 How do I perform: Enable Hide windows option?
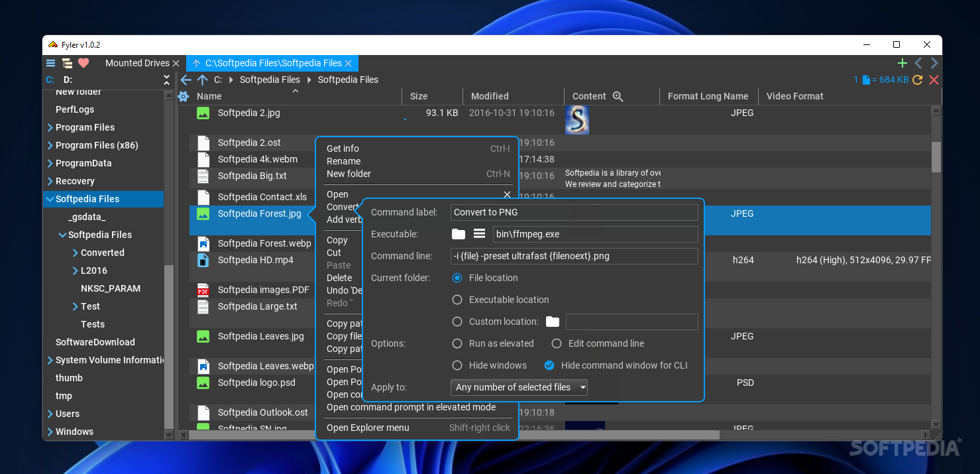(x=457, y=365)
